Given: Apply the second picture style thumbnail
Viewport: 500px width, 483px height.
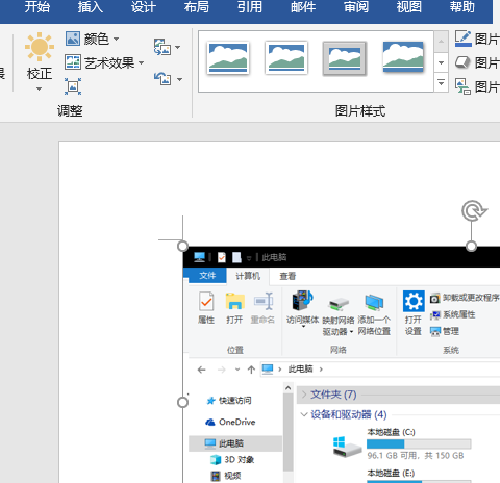Looking at the screenshot, I should [x=286, y=58].
